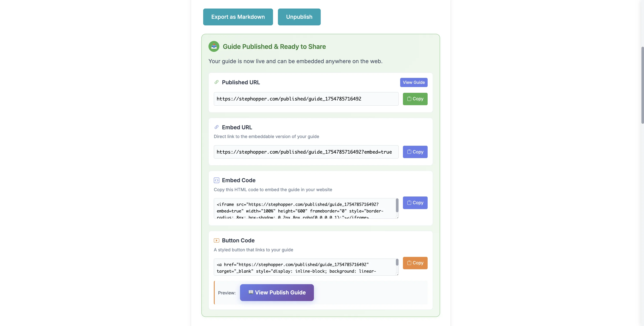Click the View Publish Guide preview button

click(x=276, y=292)
